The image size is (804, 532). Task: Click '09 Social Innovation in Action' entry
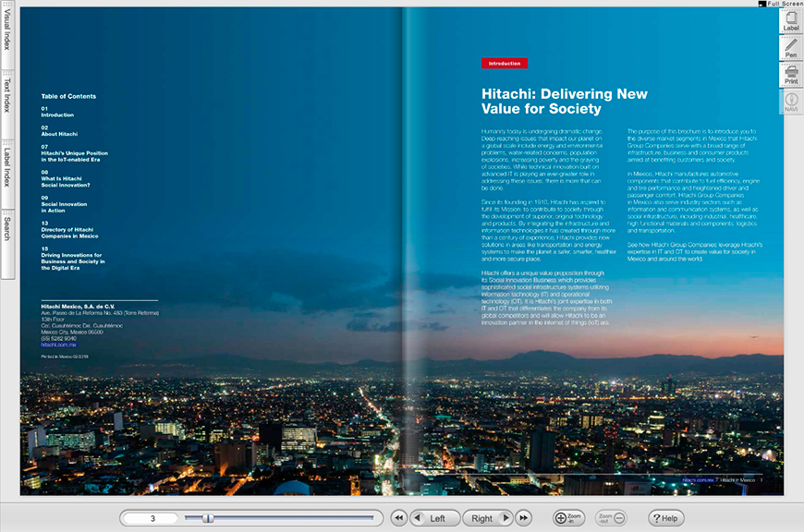point(64,204)
